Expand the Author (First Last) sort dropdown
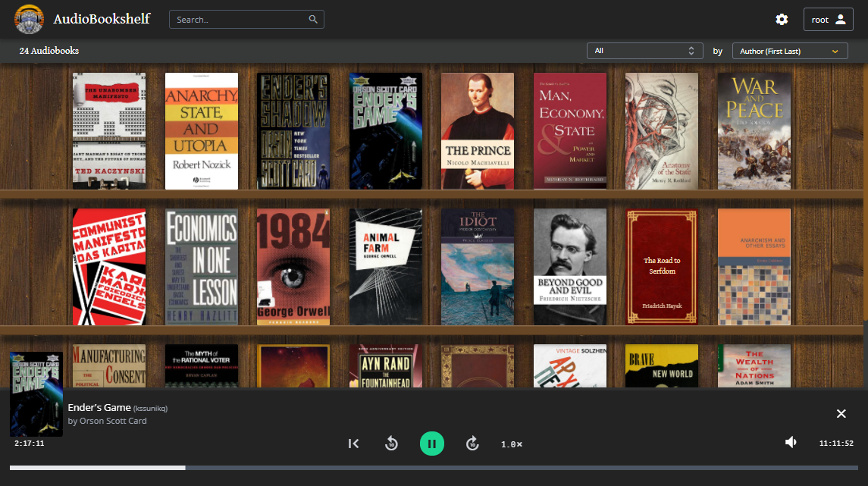This screenshot has height=486, width=868. click(x=790, y=51)
